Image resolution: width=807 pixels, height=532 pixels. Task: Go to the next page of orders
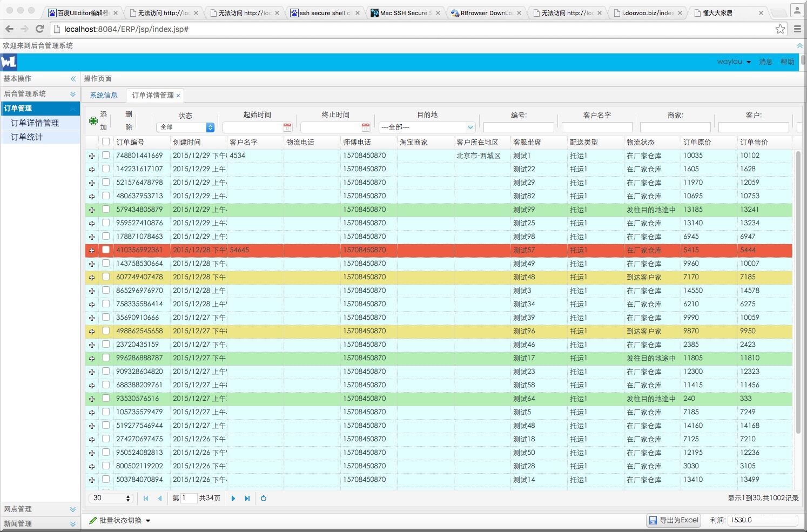point(233,499)
